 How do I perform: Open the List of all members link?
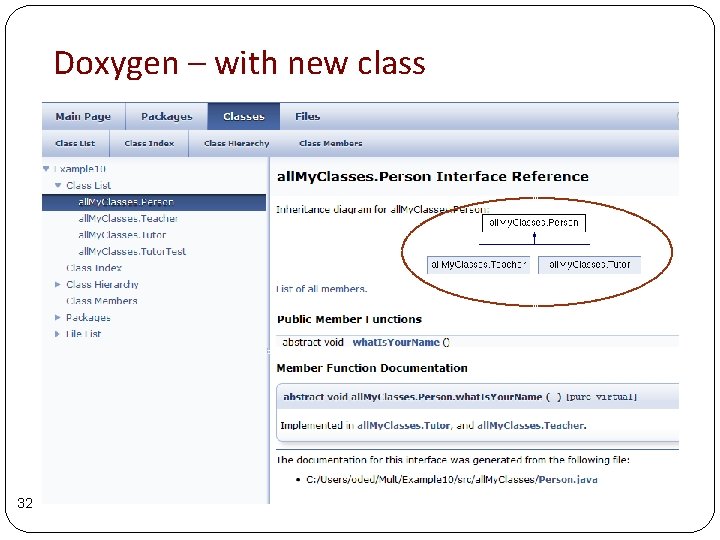[x=322, y=289]
